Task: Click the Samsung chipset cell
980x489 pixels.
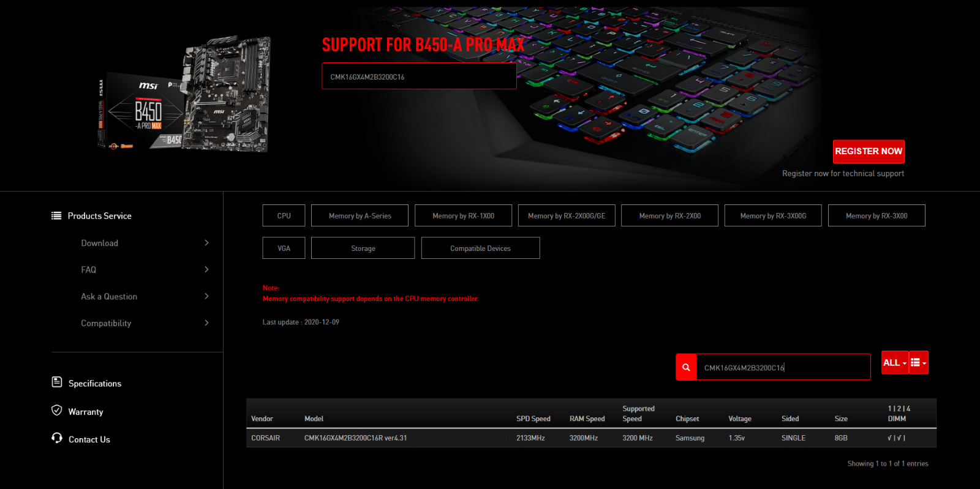Action: click(690, 438)
